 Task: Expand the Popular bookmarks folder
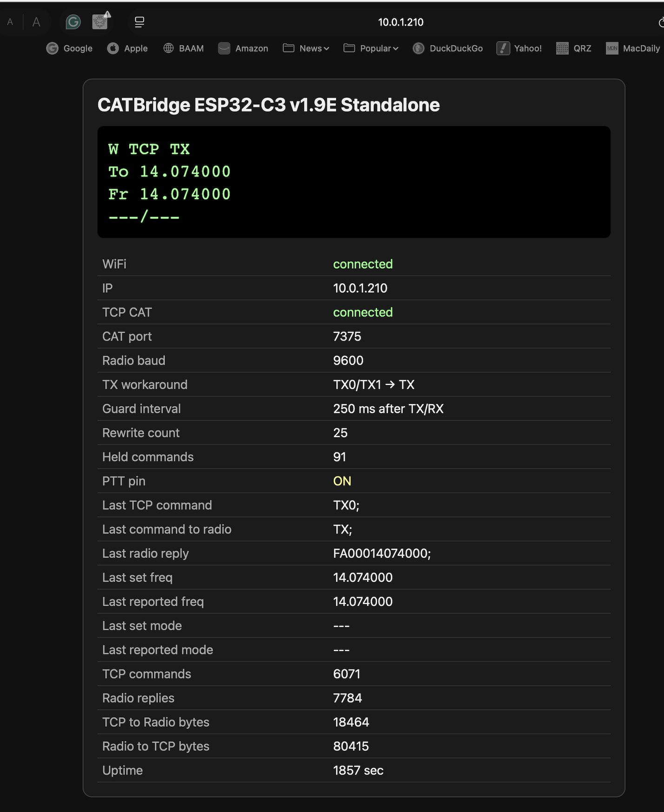371,48
